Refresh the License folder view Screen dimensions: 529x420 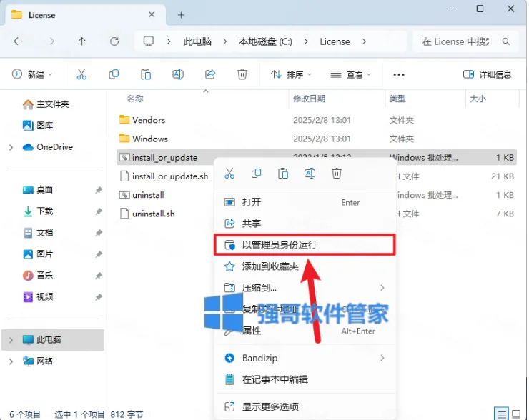click(x=114, y=41)
